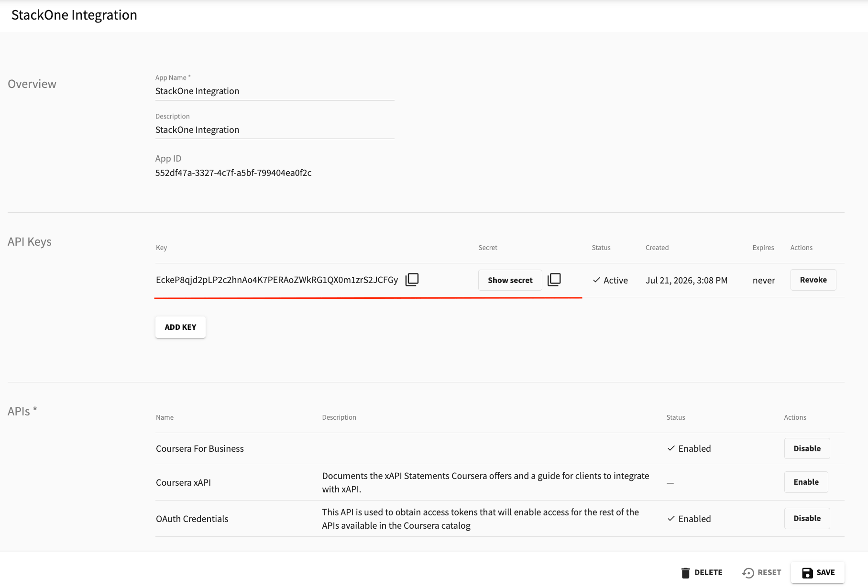Click the Secret column header
This screenshot has height=588, width=868.
pyautogui.click(x=488, y=248)
